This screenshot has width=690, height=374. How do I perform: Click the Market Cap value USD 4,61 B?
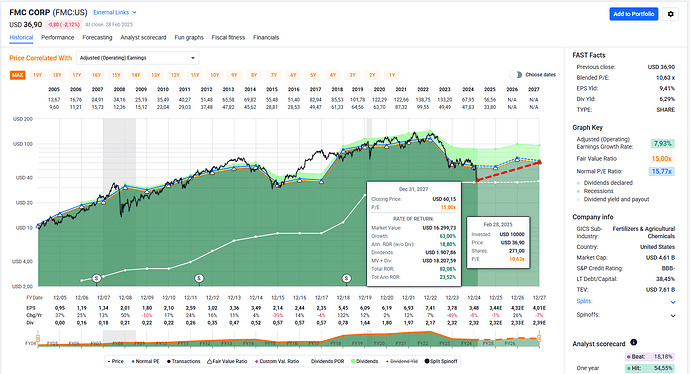tap(660, 257)
